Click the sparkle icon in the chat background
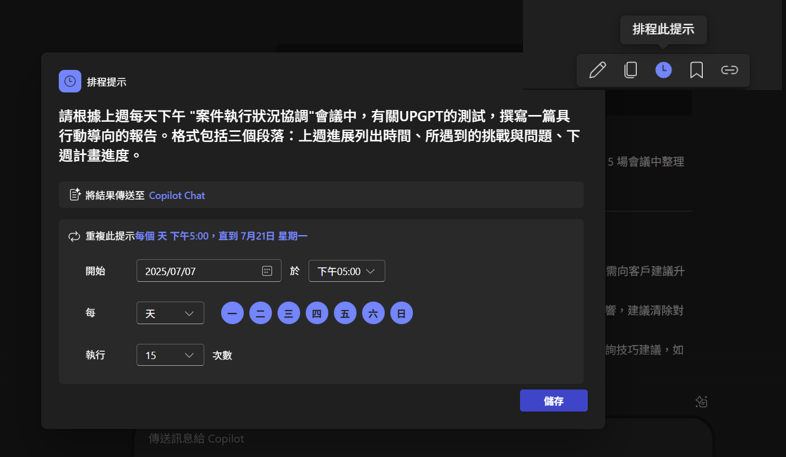Viewport: 786px width, 457px height. click(701, 401)
